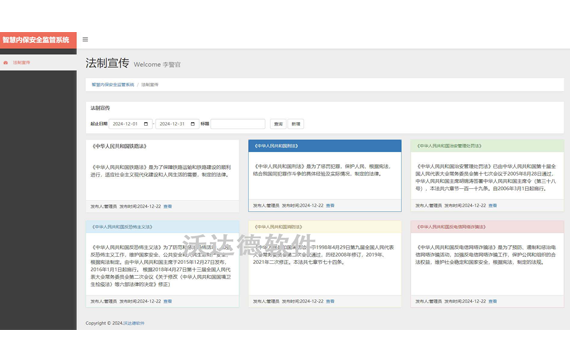Screen dimensions: 570x360
Task: Toggle the sidebar with the hamburger icon
Action: [x=85, y=39]
